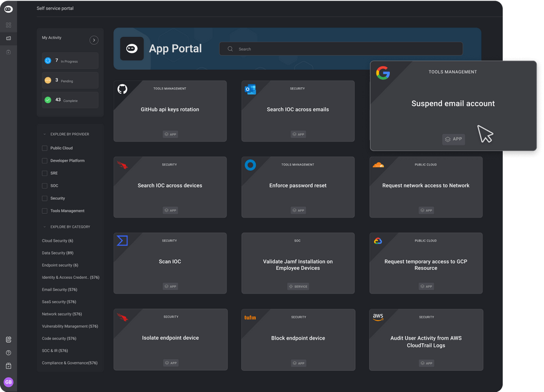Collapse the Explore by Provider section
The image size is (544, 392).
click(44, 134)
